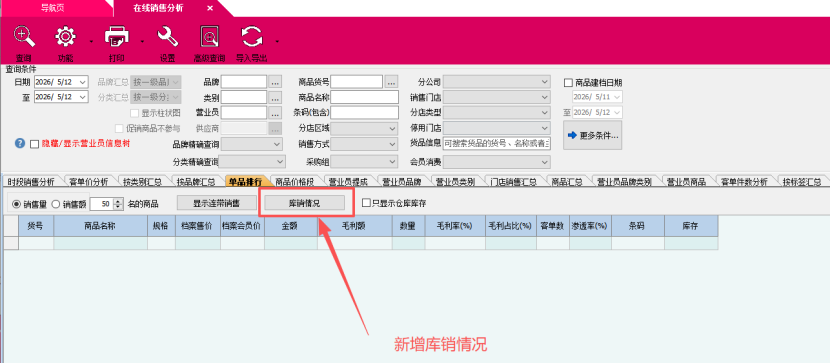Click the 货号 column header
Screen dimensions: 830x363
(x=35, y=226)
